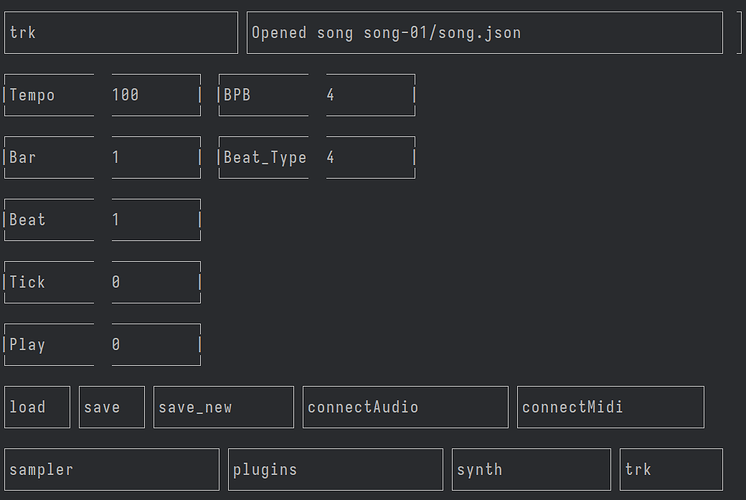Toggle the Play value field
Image resolution: width=746 pixels, height=500 pixels.
coord(156,344)
